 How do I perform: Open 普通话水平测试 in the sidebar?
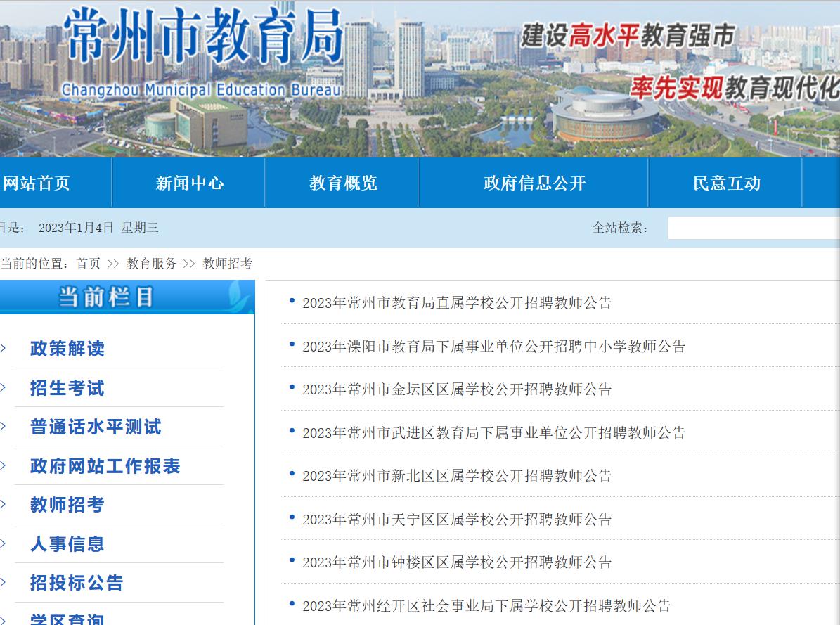click(96, 427)
